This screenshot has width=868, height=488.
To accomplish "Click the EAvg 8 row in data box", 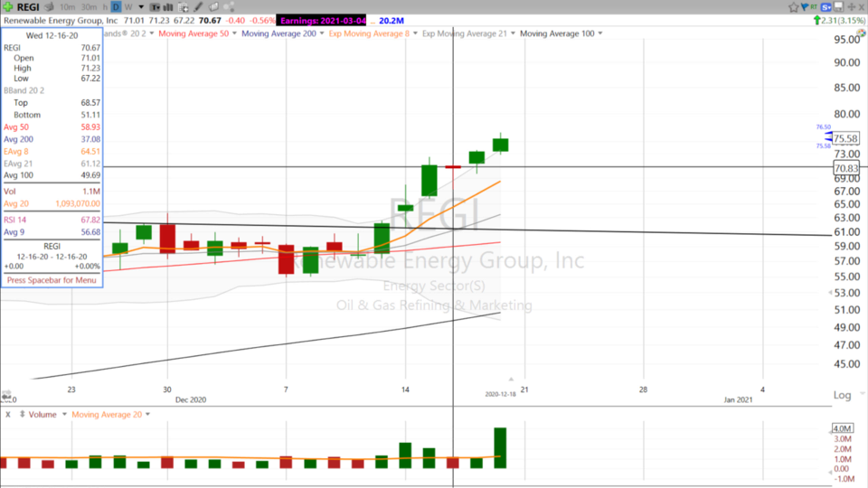I will pos(52,152).
